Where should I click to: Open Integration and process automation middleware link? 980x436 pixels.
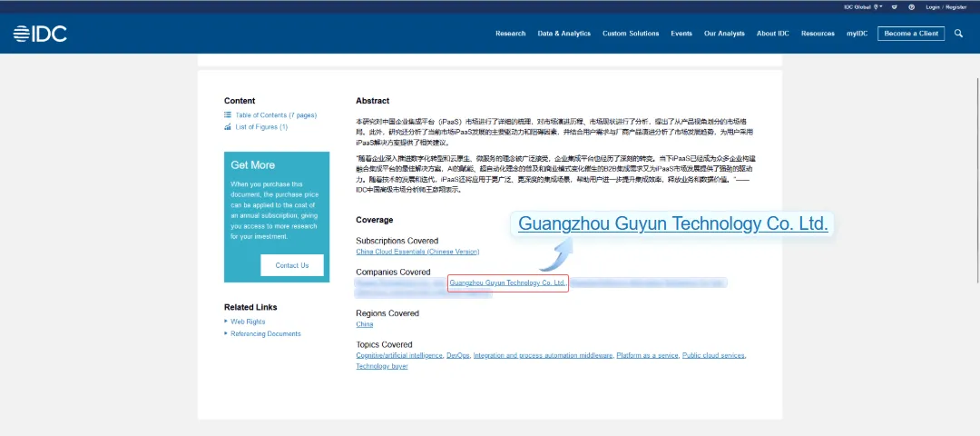pos(544,355)
